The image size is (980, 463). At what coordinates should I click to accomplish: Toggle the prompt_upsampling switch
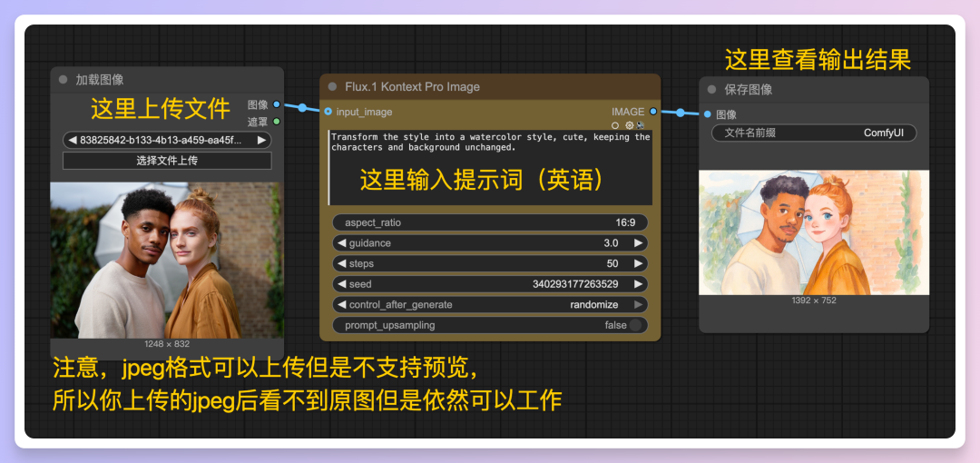pyautogui.click(x=635, y=325)
